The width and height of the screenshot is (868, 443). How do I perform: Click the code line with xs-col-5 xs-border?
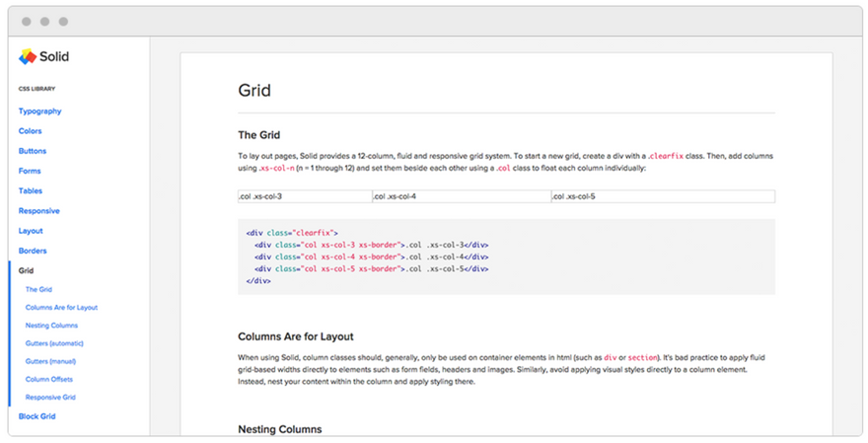point(372,269)
